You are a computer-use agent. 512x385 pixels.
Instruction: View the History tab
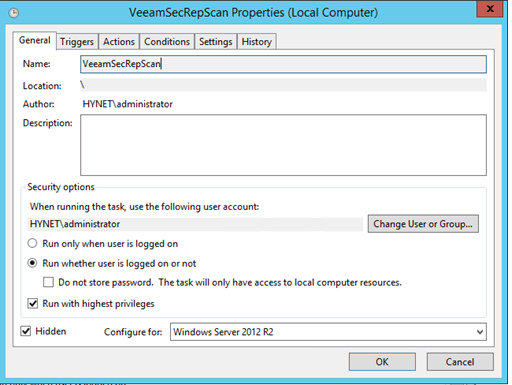[x=257, y=42]
